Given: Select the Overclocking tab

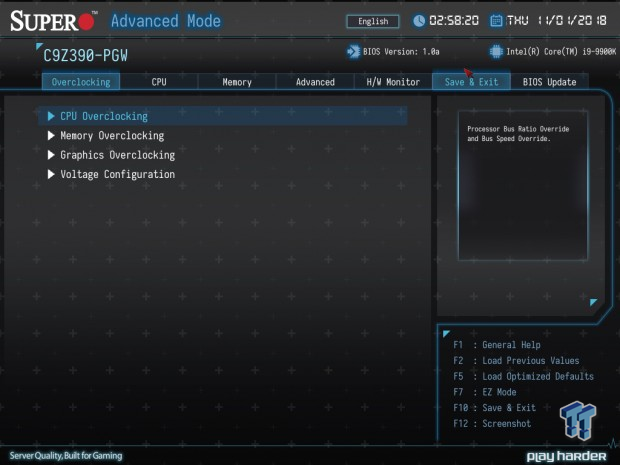Looking at the screenshot, I should tap(81, 82).
